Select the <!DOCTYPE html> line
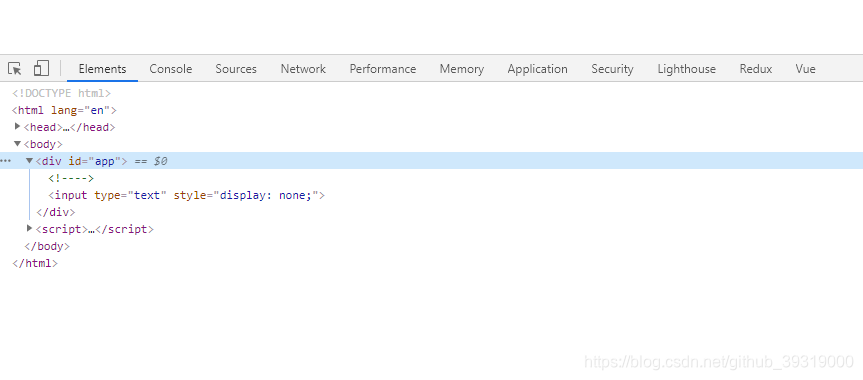The width and height of the screenshot is (863, 380). pos(62,93)
